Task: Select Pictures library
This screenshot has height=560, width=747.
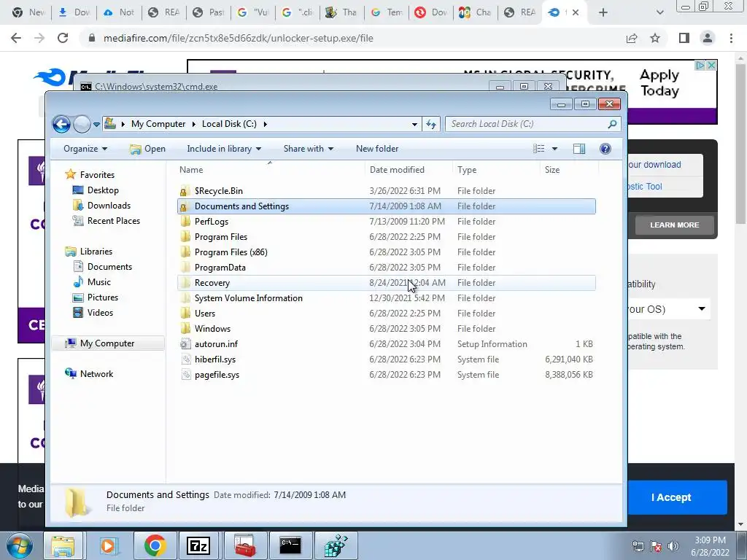Action: tap(102, 297)
